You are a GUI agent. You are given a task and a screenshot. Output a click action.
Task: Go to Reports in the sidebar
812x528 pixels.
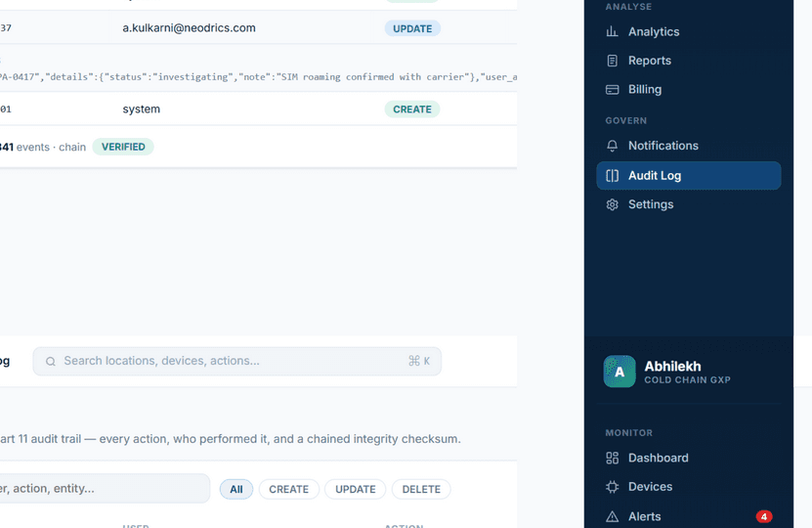(688, 61)
